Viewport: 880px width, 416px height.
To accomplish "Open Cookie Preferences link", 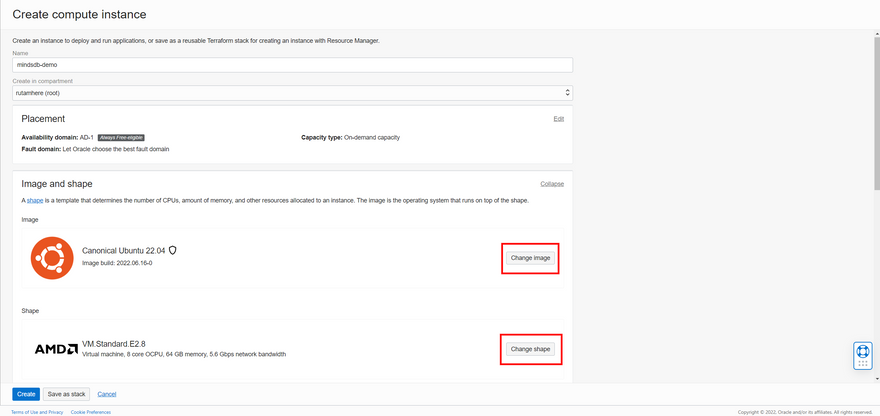I will click(91, 412).
